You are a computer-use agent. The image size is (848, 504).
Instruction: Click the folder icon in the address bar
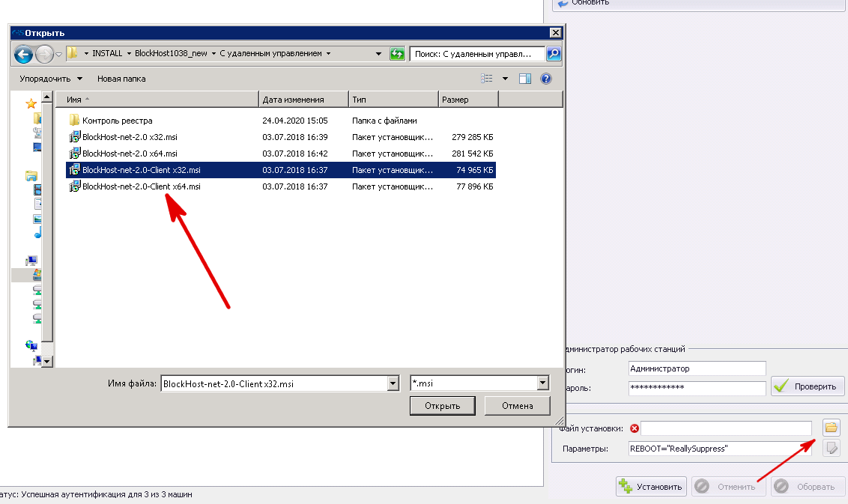[x=73, y=53]
